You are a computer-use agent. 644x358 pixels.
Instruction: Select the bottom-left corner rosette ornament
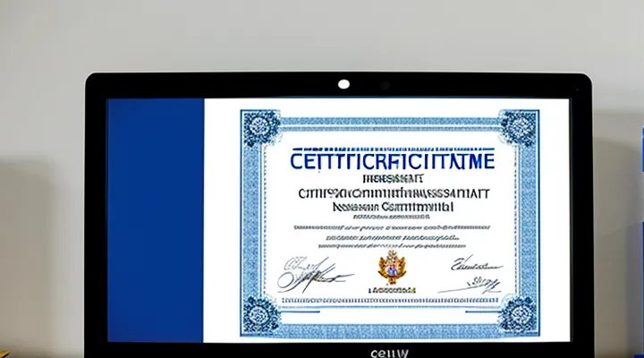pyautogui.click(x=260, y=314)
